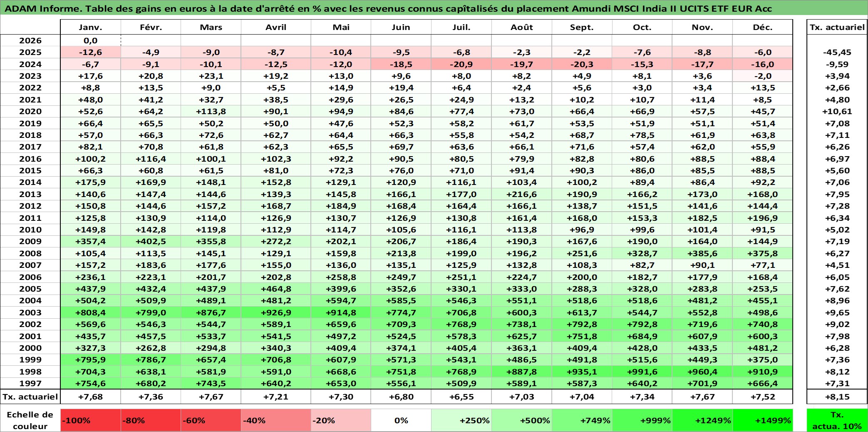The width and height of the screenshot is (868, 432).
Task: Select the 'Oct.' column header
Action: [x=642, y=27]
